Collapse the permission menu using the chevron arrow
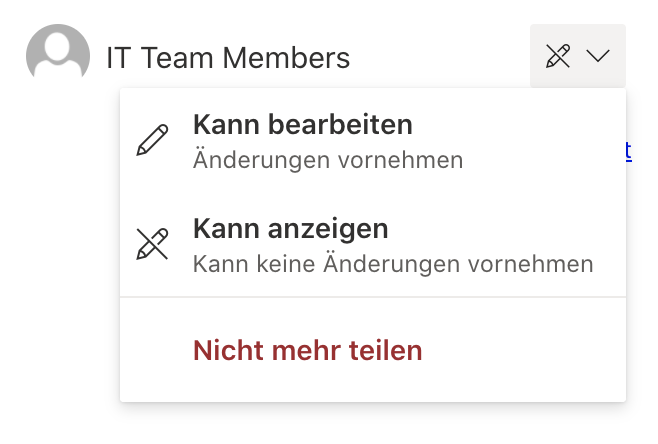Image resolution: width=658 pixels, height=444 pixels. pos(598,57)
